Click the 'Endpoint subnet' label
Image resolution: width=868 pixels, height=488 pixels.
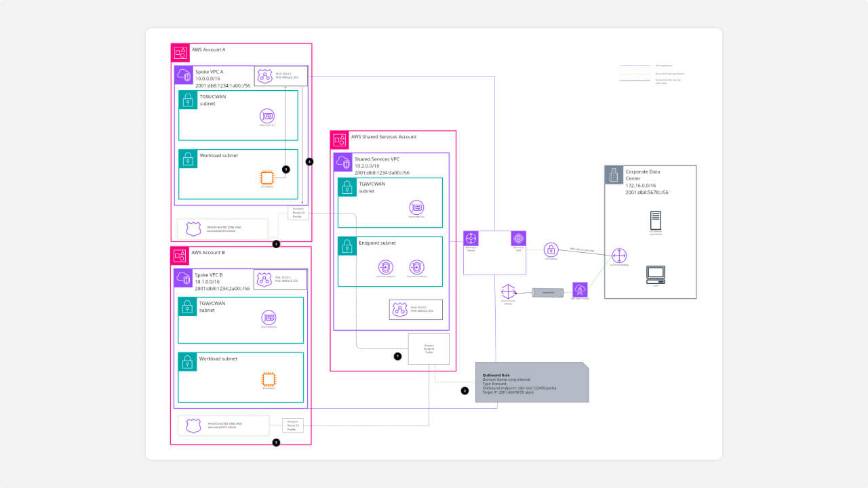click(377, 243)
